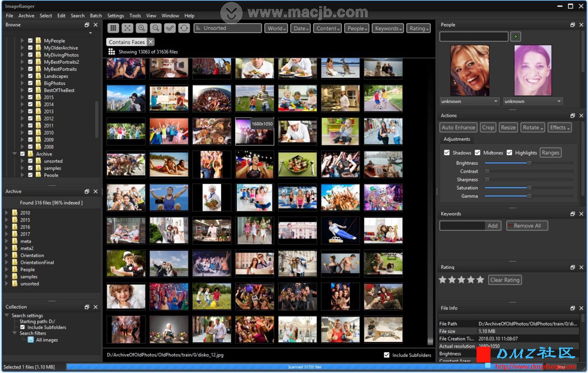
Task: Open the Unsorted sort order dropdown
Action: 227,28
